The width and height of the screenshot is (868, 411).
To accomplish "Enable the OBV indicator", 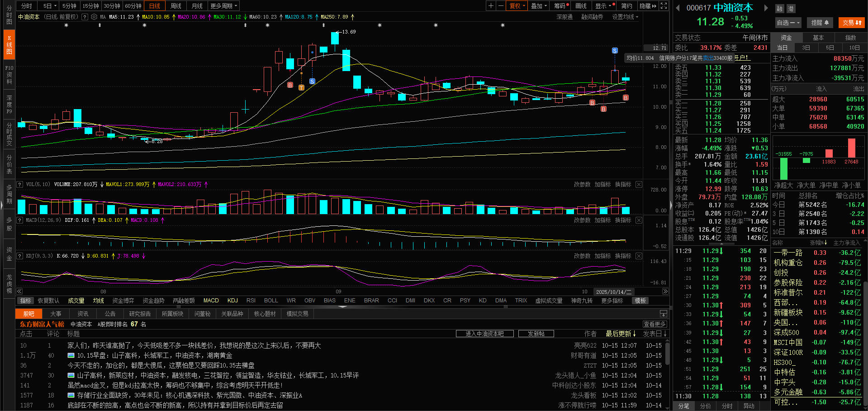I will [310, 301].
